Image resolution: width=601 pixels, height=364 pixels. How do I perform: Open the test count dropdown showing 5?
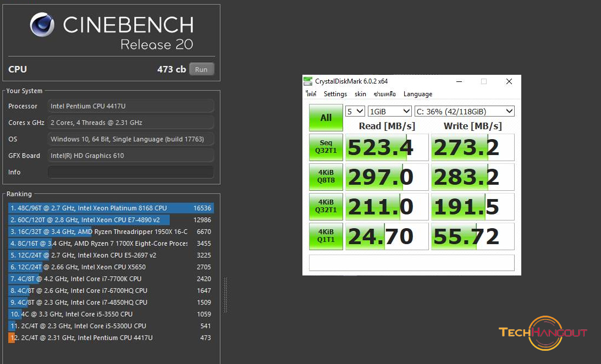click(355, 111)
